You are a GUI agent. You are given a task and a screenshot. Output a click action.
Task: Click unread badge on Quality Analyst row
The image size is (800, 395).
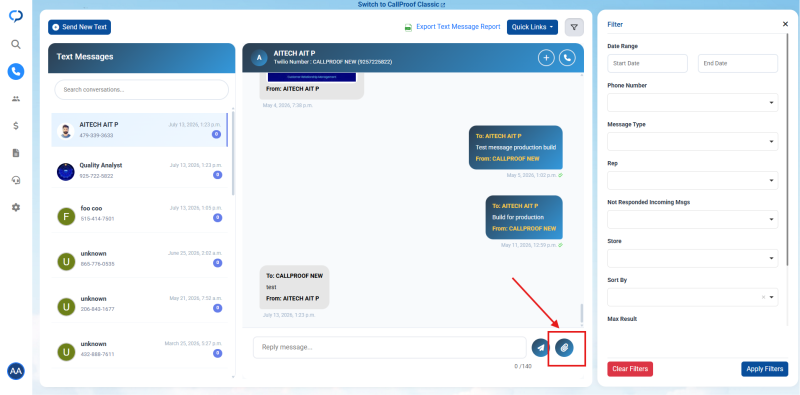tap(217, 175)
